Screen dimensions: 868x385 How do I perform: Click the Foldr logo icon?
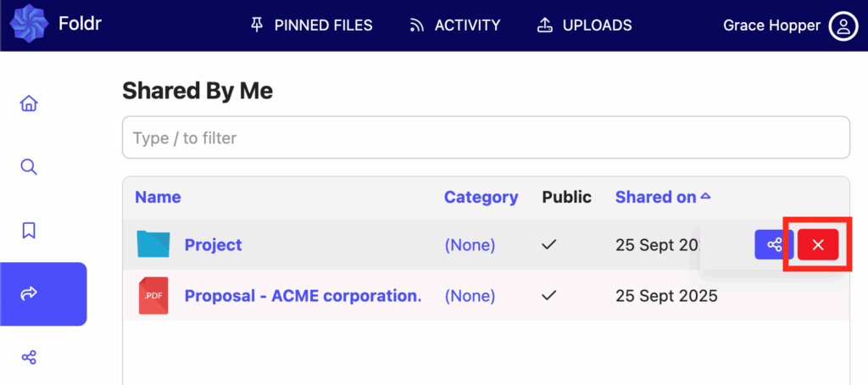tap(25, 25)
